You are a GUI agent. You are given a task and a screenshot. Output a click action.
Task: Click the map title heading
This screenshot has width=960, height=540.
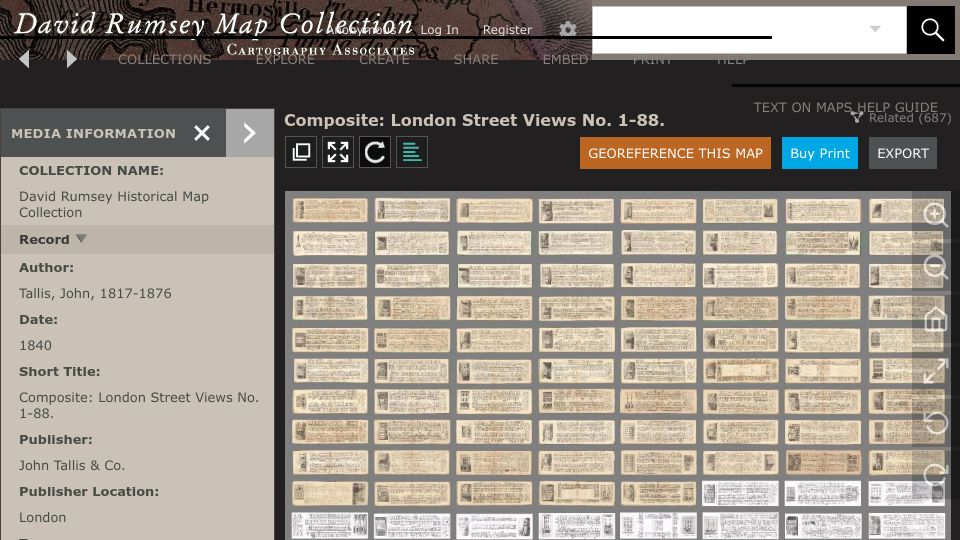[x=474, y=120]
